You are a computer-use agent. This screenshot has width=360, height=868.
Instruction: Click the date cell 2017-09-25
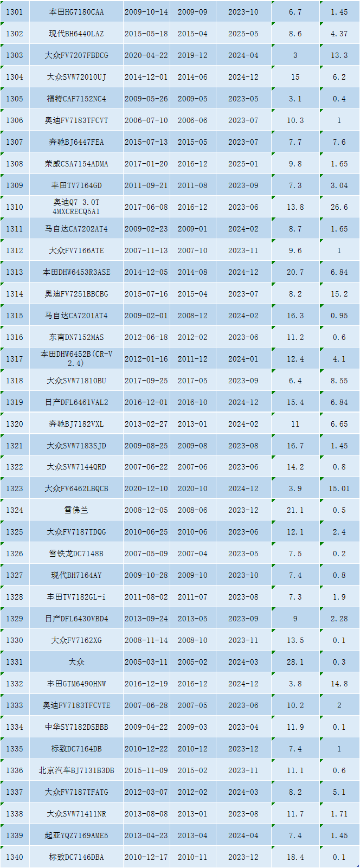[x=146, y=381]
